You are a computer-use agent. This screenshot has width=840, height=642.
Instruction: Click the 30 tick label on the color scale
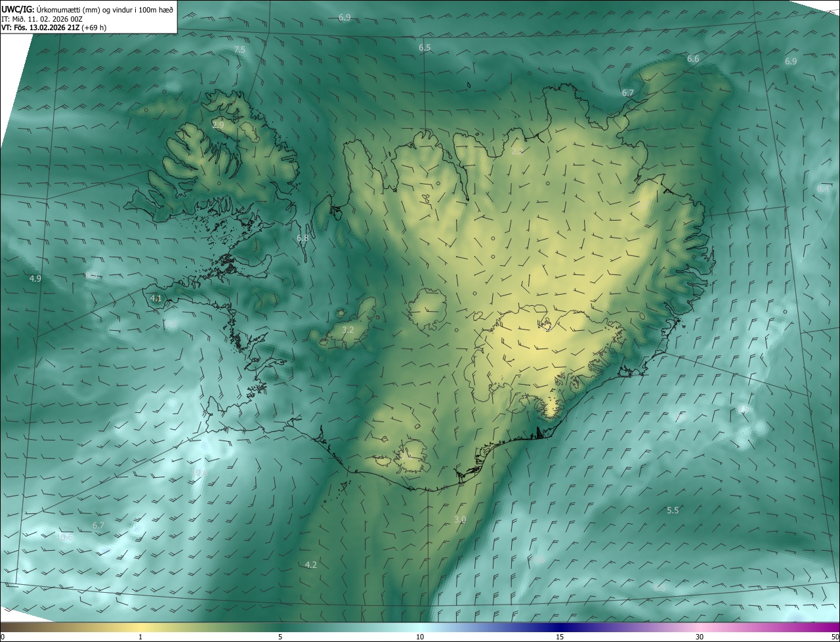coord(700,637)
